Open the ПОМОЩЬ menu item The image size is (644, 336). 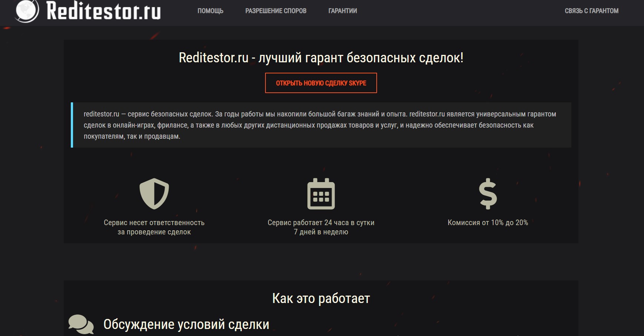pyautogui.click(x=210, y=11)
